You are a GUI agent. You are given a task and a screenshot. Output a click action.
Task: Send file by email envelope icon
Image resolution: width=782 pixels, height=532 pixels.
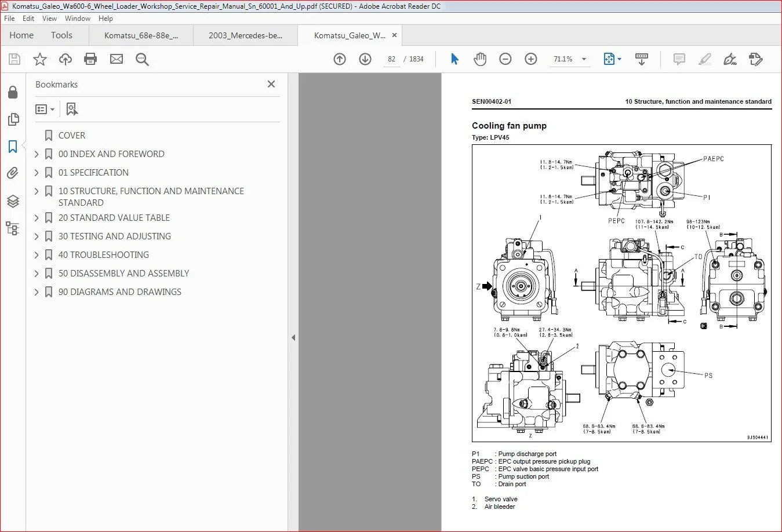click(117, 59)
